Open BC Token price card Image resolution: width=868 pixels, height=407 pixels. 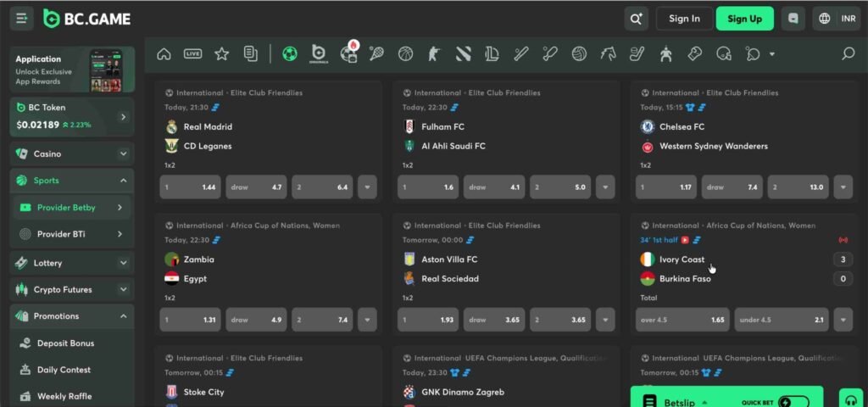(72, 117)
